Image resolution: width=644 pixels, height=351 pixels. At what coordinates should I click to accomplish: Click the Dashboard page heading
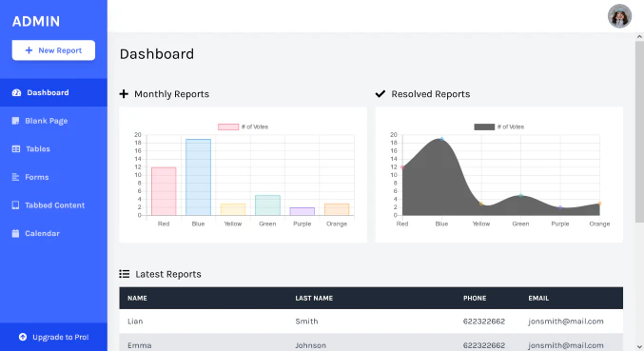click(157, 54)
